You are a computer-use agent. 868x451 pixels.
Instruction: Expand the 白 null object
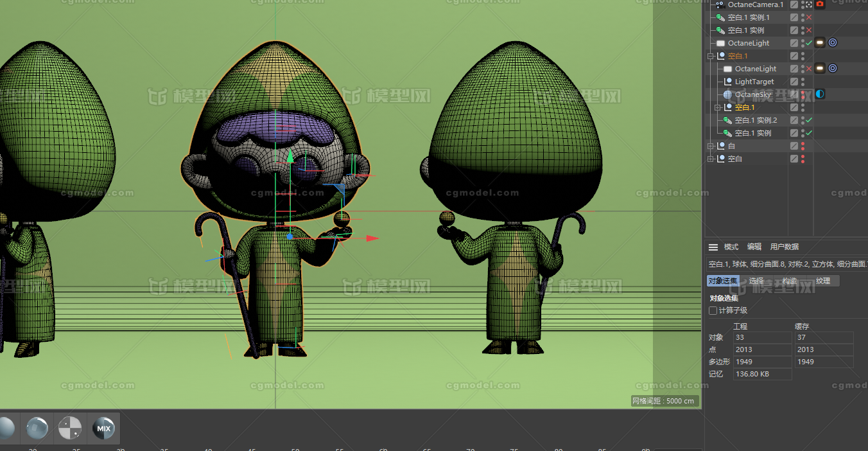pyautogui.click(x=711, y=146)
